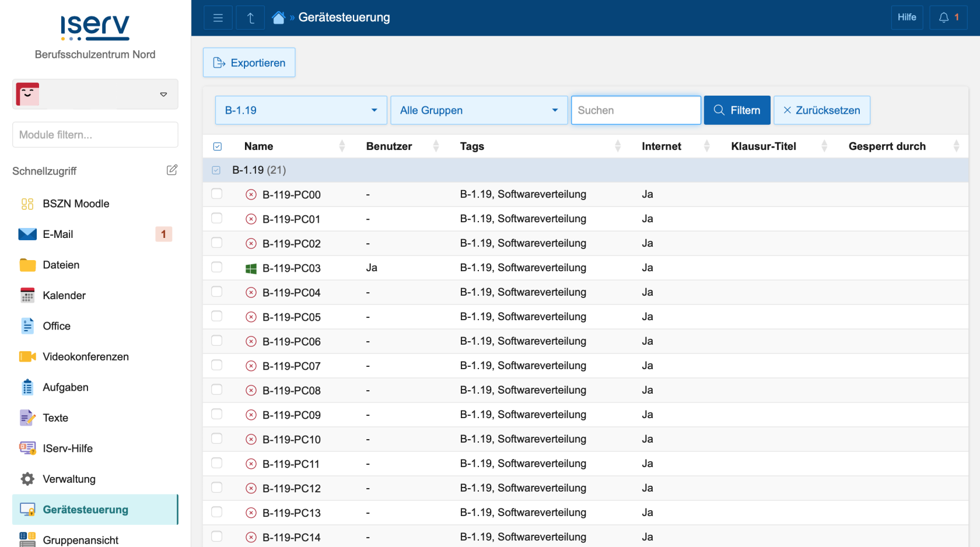Click the B-1.19 (21) group row
This screenshot has width=980, height=547.
click(586, 170)
